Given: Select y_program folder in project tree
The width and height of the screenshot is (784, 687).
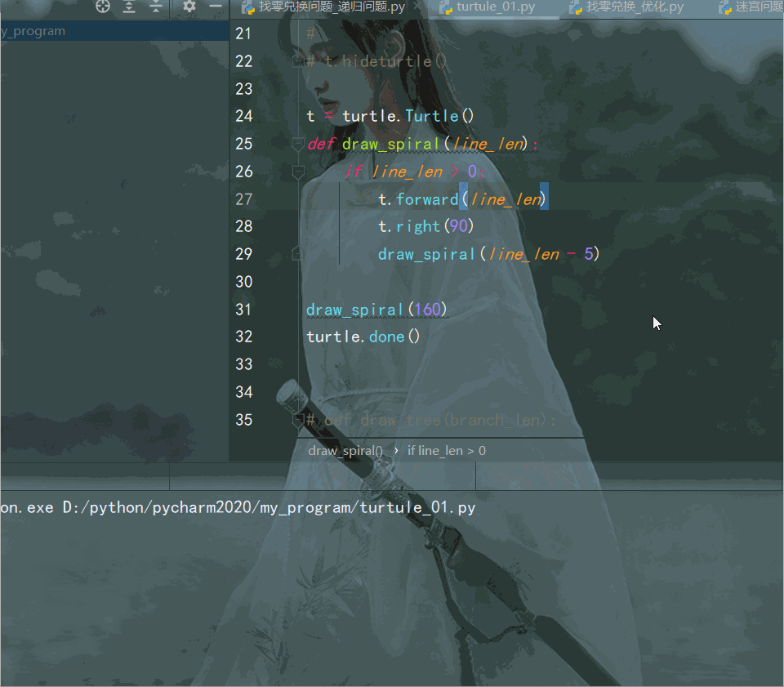Looking at the screenshot, I should click(x=114, y=31).
